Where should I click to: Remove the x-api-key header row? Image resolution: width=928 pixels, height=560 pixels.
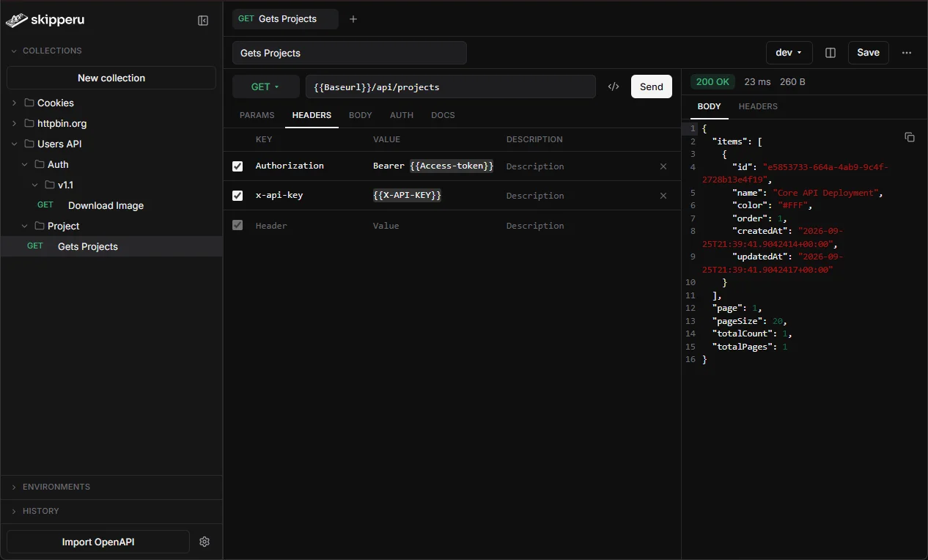pyautogui.click(x=663, y=196)
